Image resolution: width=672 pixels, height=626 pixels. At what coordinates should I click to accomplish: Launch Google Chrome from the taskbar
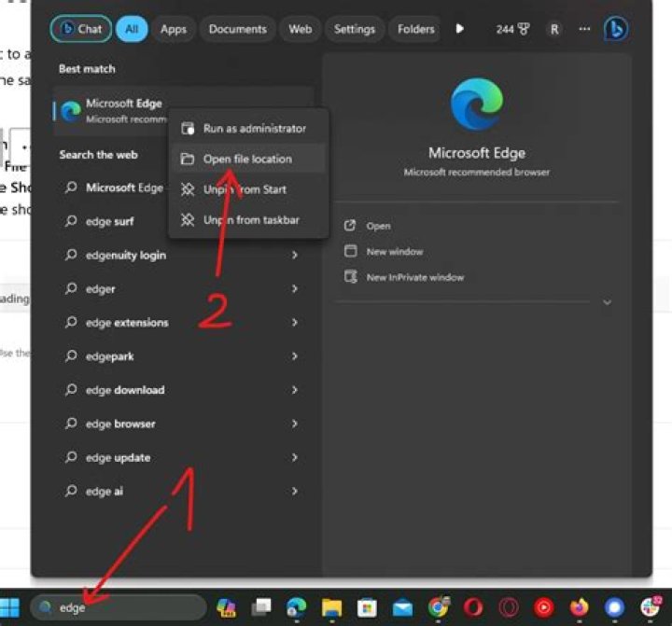[x=438, y=607]
